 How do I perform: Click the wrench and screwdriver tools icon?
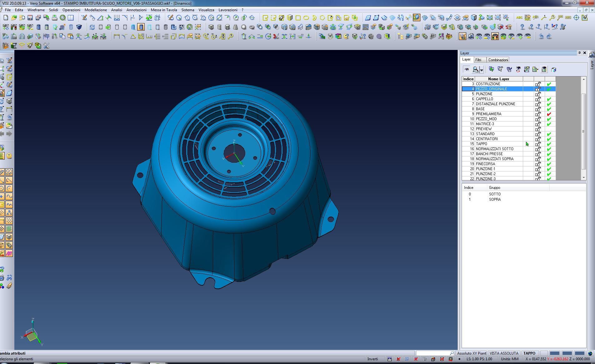click(x=46, y=46)
